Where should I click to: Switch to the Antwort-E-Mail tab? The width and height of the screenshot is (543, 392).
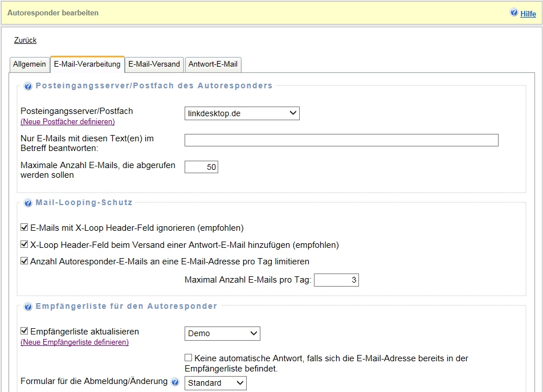click(213, 64)
